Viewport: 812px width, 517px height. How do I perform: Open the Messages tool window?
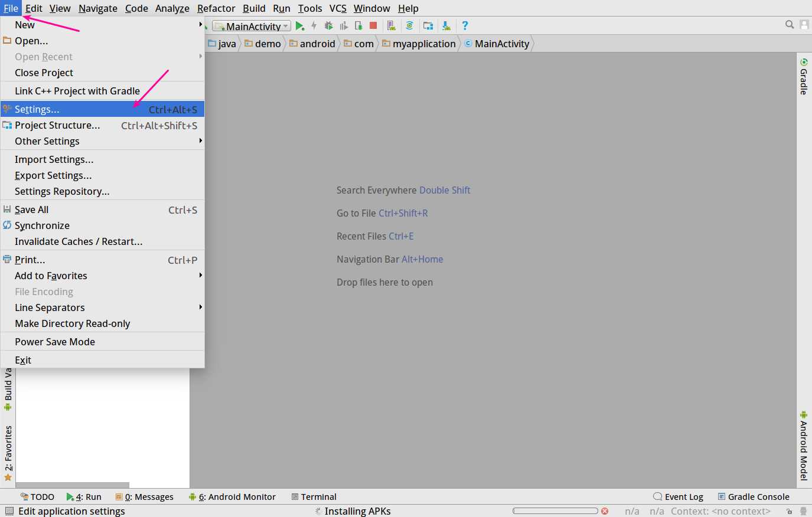pyautogui.click(x=144, y=497)
